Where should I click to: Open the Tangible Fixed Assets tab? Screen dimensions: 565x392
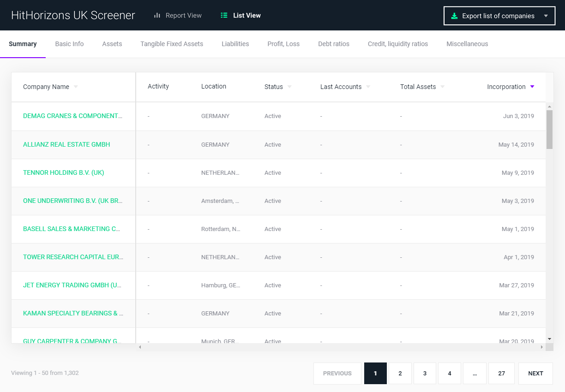click(172, 44)
